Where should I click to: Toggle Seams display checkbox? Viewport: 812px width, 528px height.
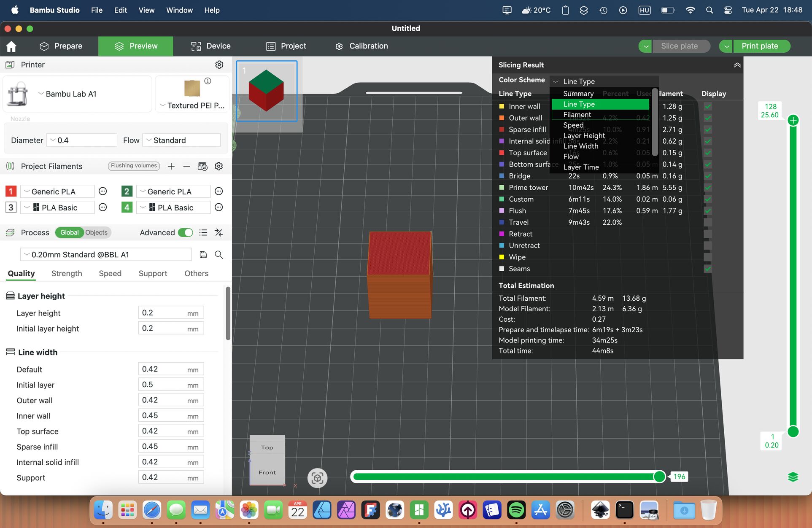coord(708,269)
